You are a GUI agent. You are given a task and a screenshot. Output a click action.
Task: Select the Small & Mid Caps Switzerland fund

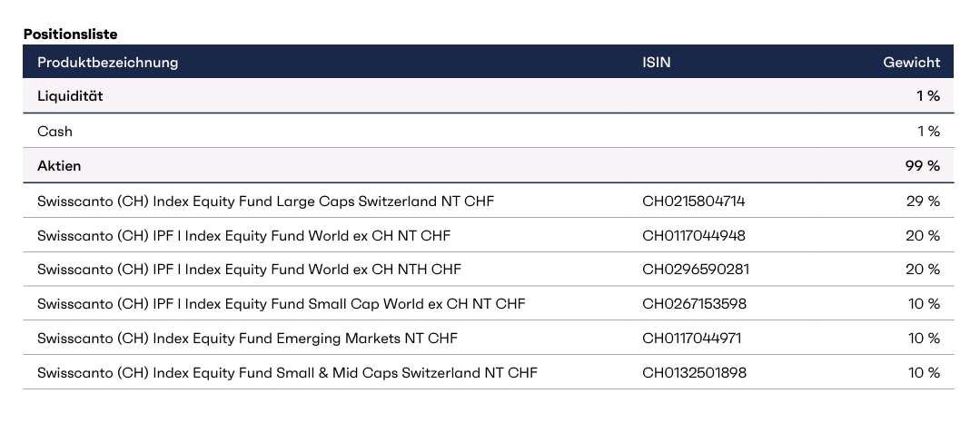pos(287,373)
